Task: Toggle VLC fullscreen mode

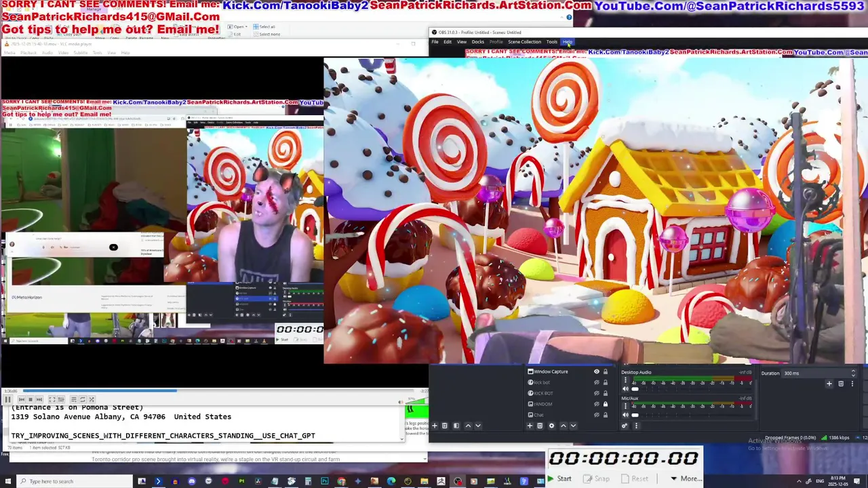Action: tap(52, 399)
